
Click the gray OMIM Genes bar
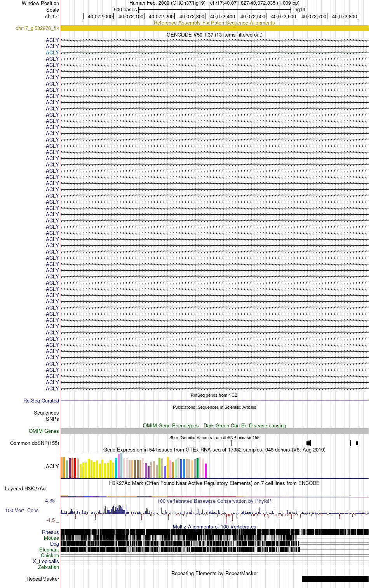click(214, 431)
